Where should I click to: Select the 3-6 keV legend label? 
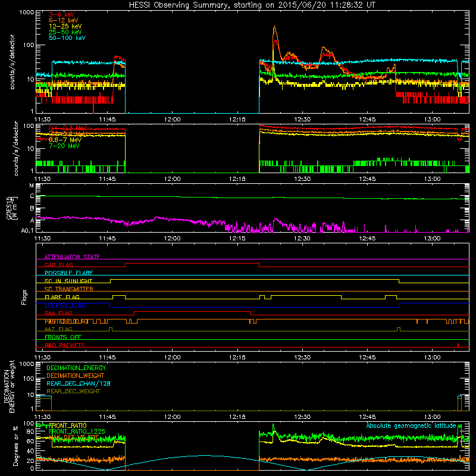62,14
